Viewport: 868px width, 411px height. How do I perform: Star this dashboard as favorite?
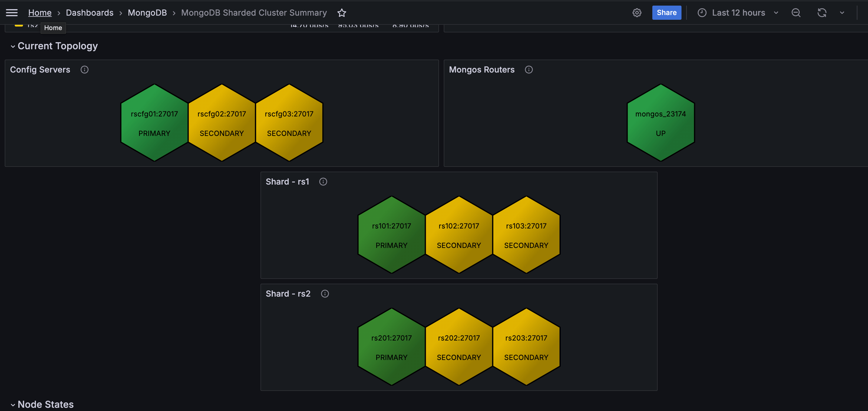pos(342,13)
